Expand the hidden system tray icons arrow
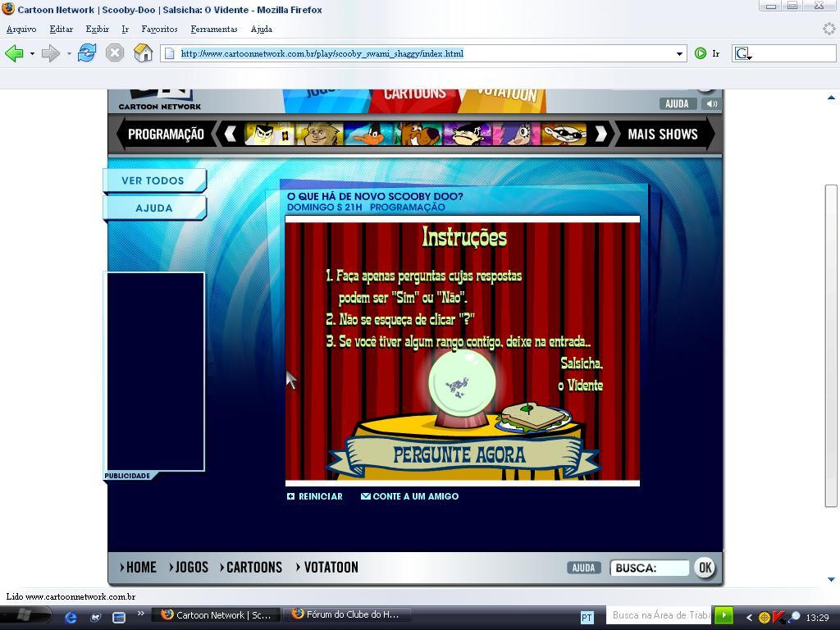 coord(749,617)
